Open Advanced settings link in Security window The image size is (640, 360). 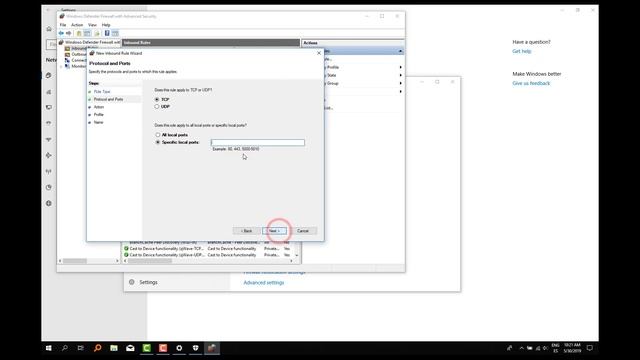pyautogui.click(x=264, y=282)
